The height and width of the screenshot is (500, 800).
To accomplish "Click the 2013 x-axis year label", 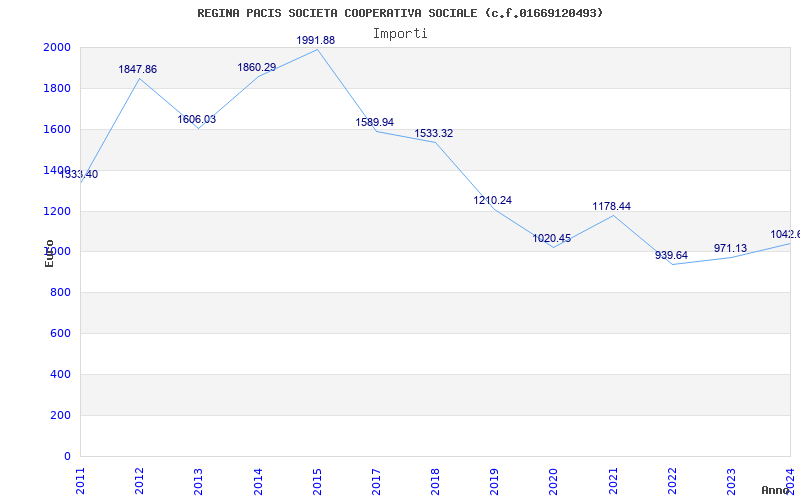I will click(x=198, y=481).
